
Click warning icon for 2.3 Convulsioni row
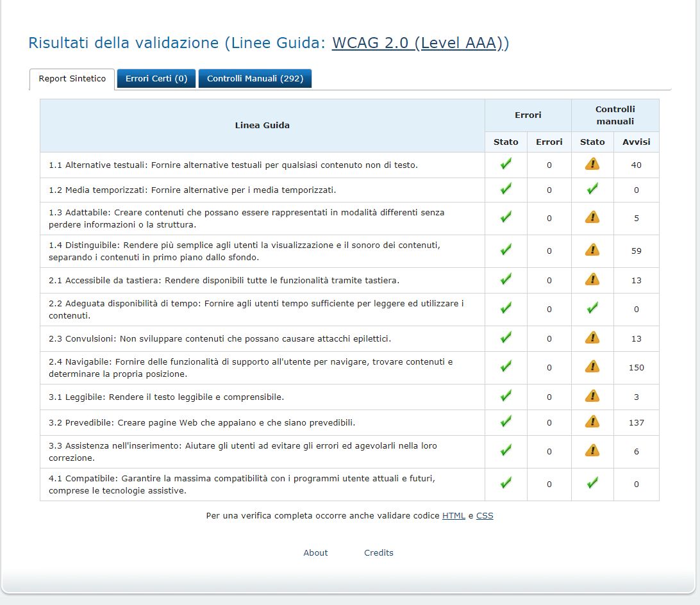tap(592, 338)
